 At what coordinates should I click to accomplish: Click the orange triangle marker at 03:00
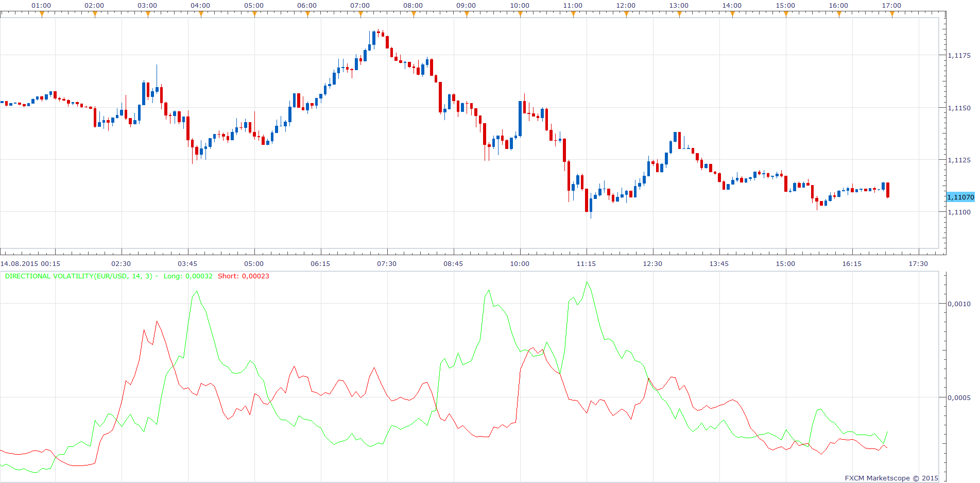coord(148,14)
